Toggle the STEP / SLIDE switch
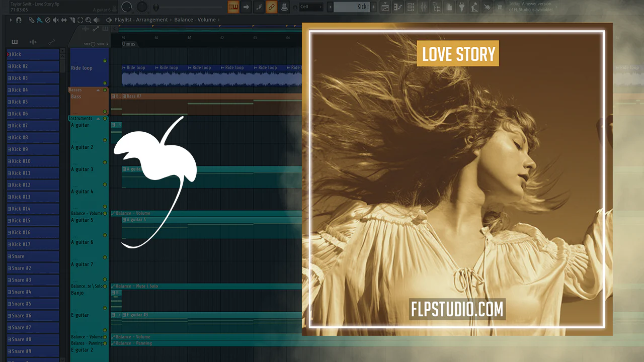 [93, 44]
